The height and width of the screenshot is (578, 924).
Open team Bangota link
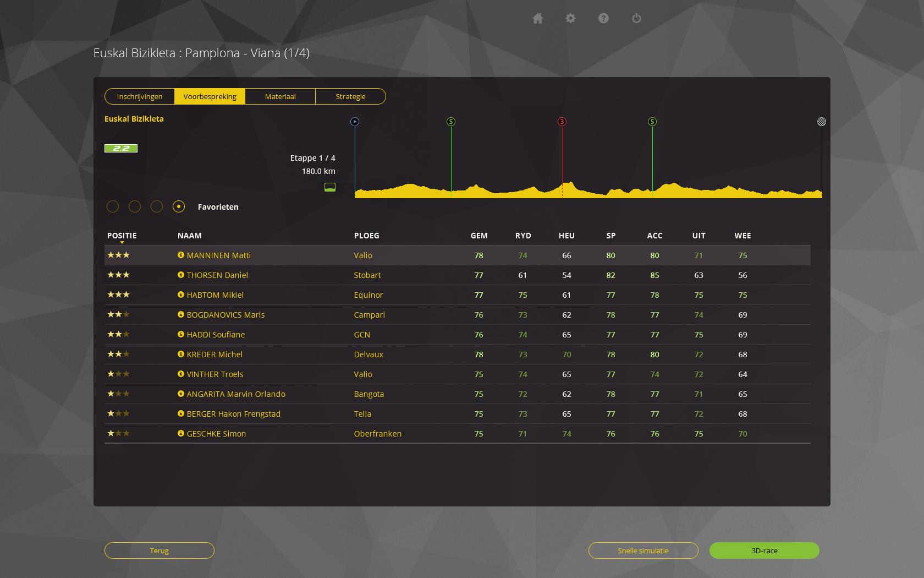[x=369, y=394]
